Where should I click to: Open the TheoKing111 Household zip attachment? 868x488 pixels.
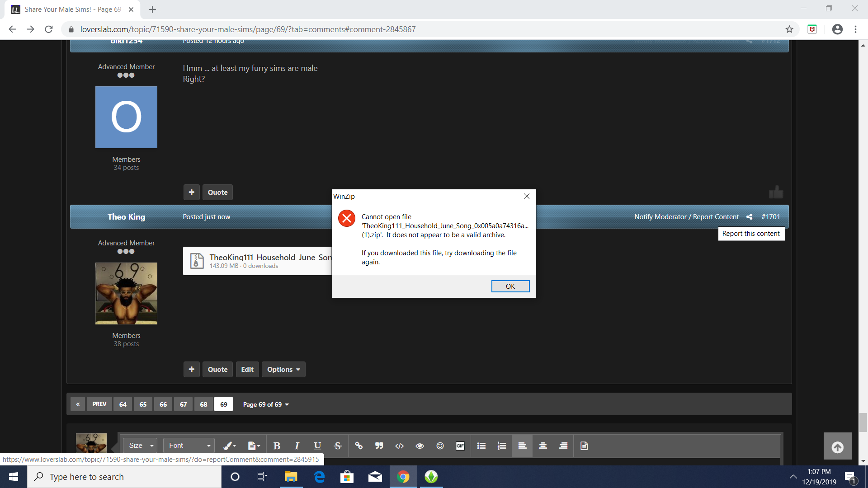tap(257, 261)
